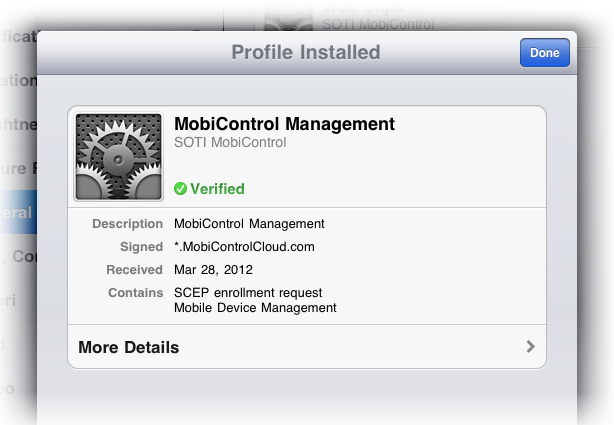Image resolution: width=614 pixels, height=425 pixels.
Task: Click the MobiControl Management profile heading
Action: click(284, 124)
